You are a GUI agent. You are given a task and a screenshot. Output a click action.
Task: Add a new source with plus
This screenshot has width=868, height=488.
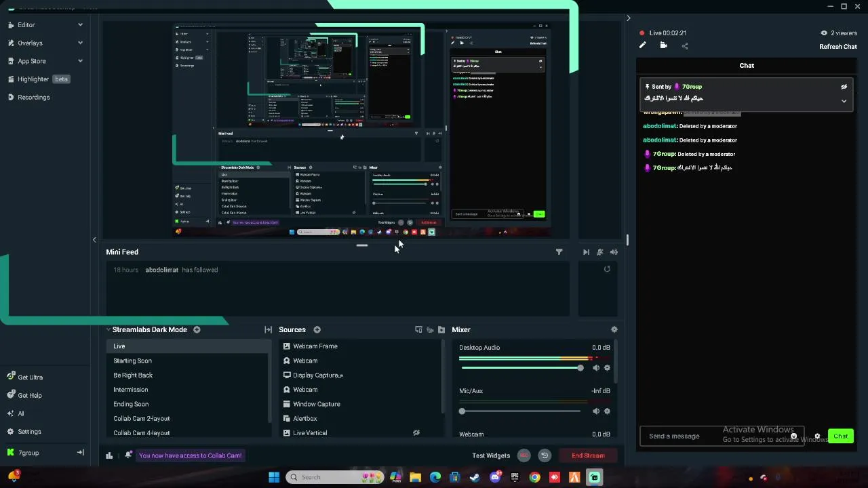[317, 330]
